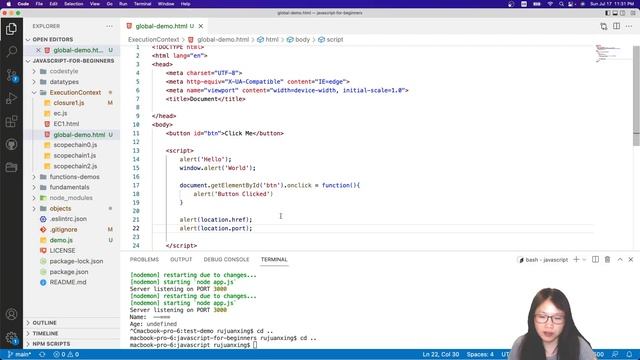Open EC1.html file
The width and height of the screenshot is (640, 360).
(66, 124)
